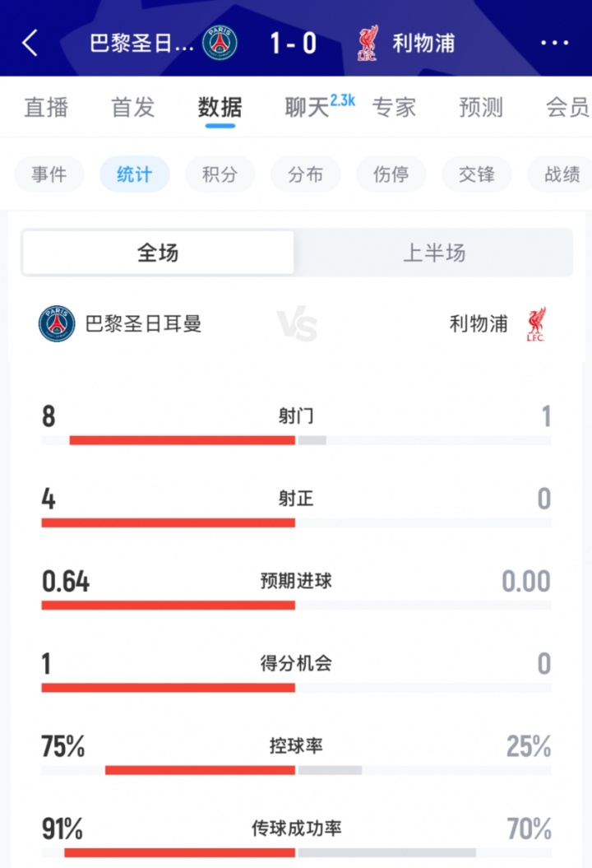Select the 积分 standings filter chip
Screen dimensions: 592x868
pyautogui.click(x=220, y=174)
